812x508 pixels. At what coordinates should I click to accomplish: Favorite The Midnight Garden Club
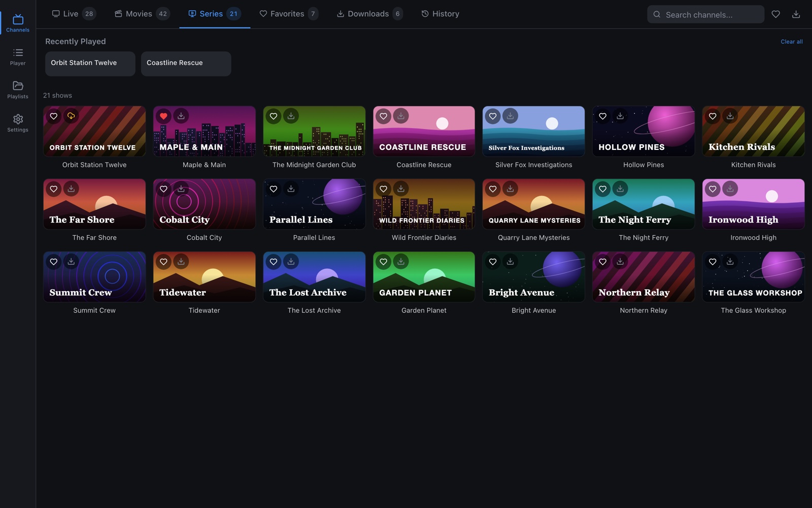coord(274,116)
